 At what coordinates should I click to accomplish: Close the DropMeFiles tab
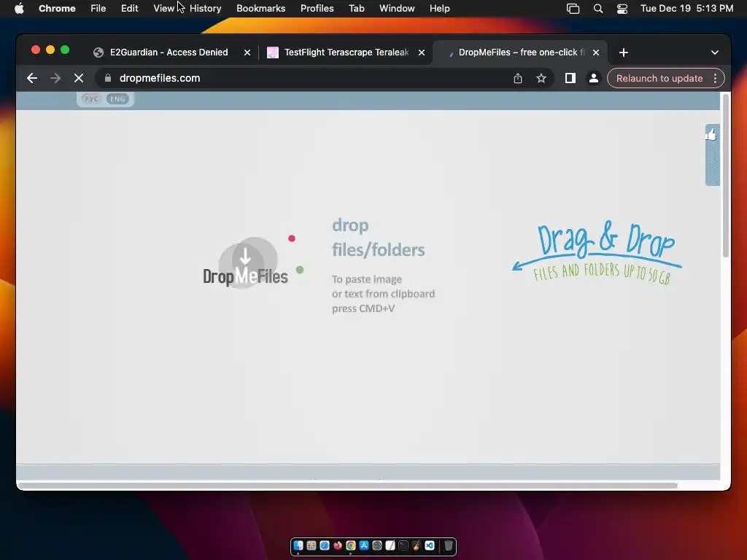tap(596, 52)
